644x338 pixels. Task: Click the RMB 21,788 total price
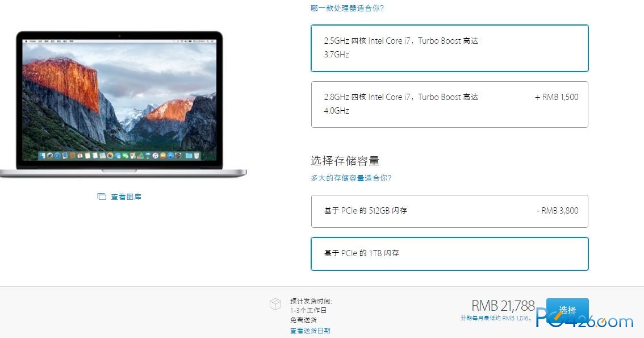pos(503,306)
